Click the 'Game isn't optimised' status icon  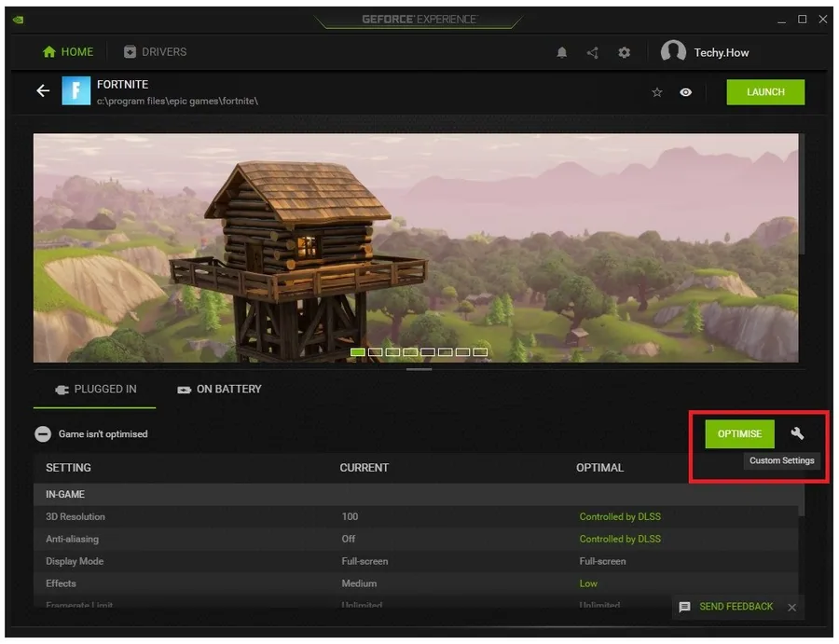coord(43,433)
